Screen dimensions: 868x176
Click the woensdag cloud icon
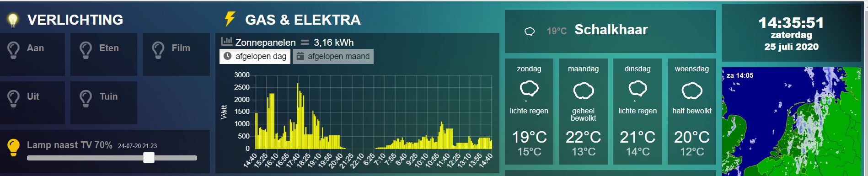pyautogui.click(x=692, y=91)
